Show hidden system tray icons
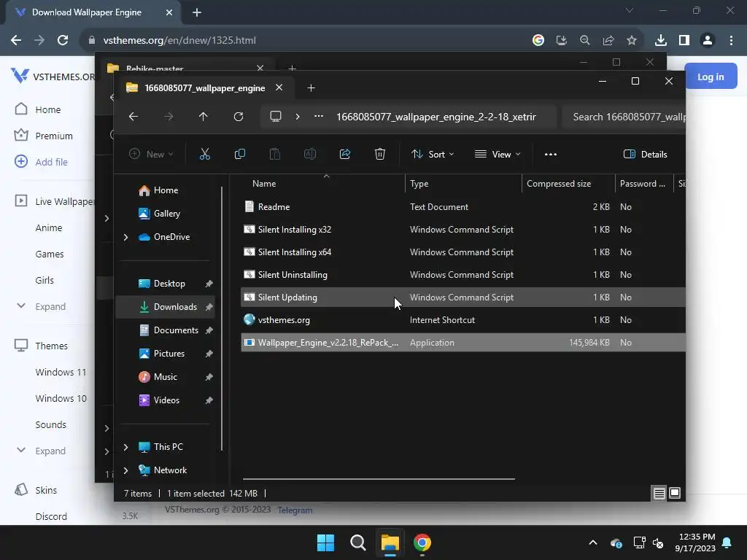The width and height of the screenshot is (747, 560). click(x=592, y=542)
